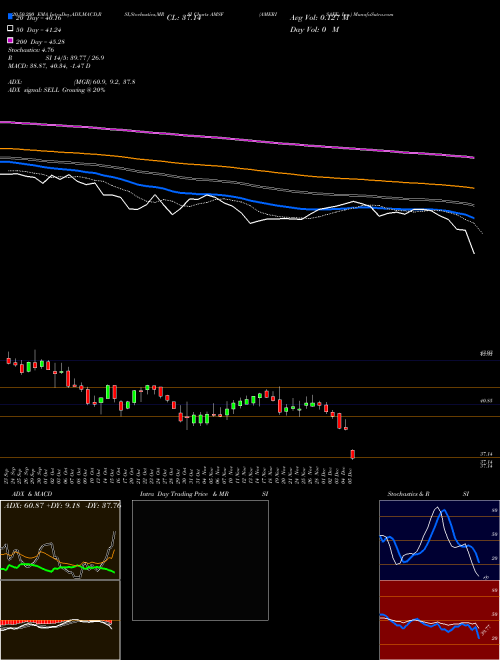Click the '40.83' price axis label
Screen dimensions: 500x660
point(487,402)
